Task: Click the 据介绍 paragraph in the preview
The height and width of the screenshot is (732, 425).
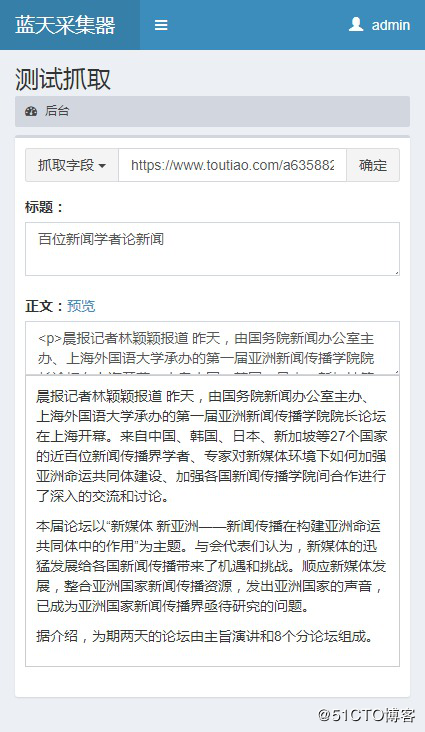Action: (205, 636)
